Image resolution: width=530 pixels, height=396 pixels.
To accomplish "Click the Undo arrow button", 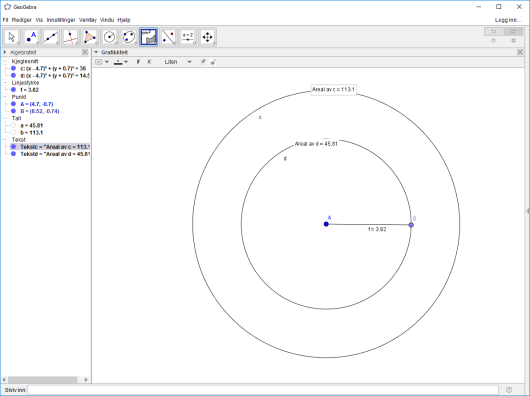I will click(x=493, y=31).
